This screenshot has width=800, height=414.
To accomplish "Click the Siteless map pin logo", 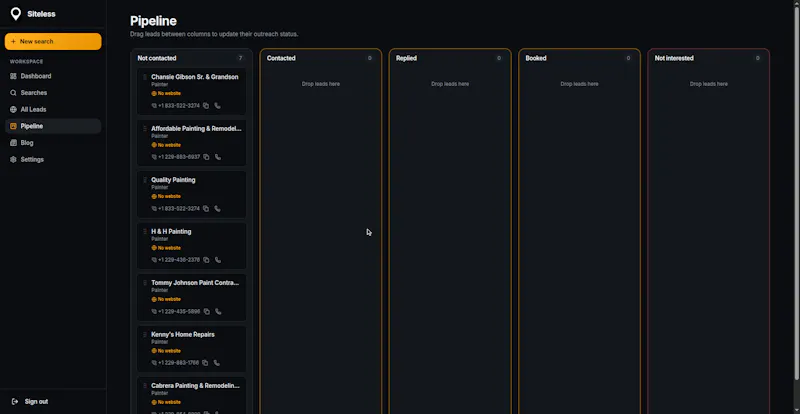I will coord(16,14).
